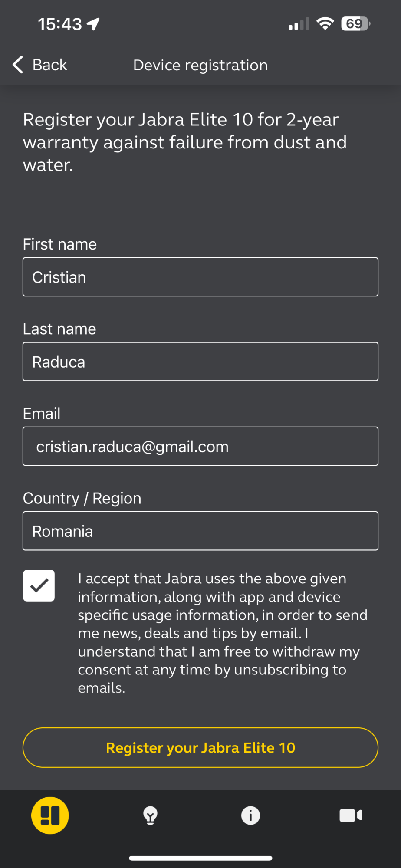
Task: Tap the back chevron arrow icon
Action: tap(17, 65)
